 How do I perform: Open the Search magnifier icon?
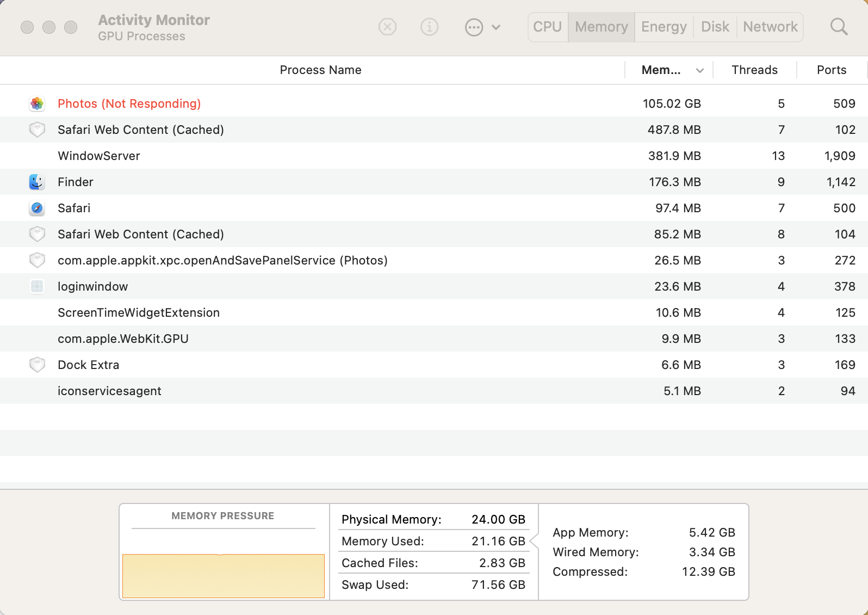839,27
